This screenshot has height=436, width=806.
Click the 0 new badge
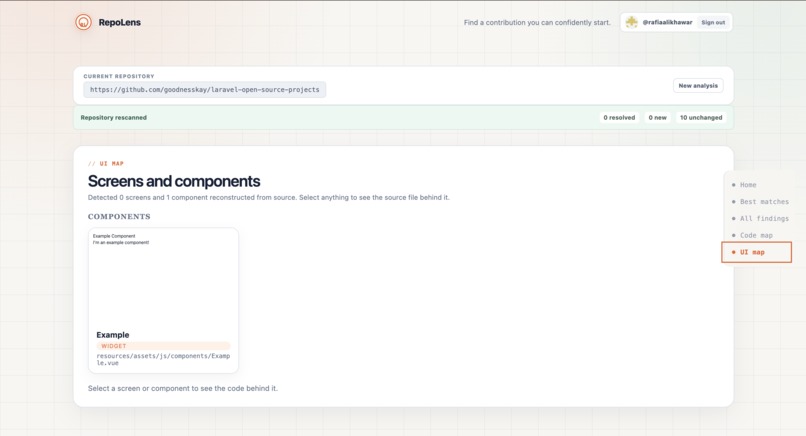(x=657, y=117)
